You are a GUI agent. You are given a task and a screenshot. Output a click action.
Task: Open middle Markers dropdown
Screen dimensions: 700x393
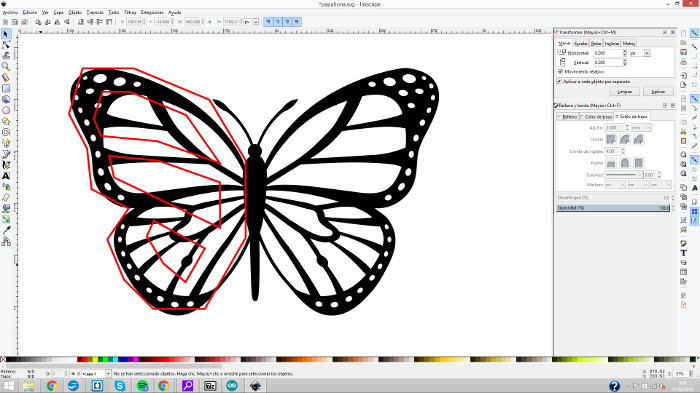638,184
